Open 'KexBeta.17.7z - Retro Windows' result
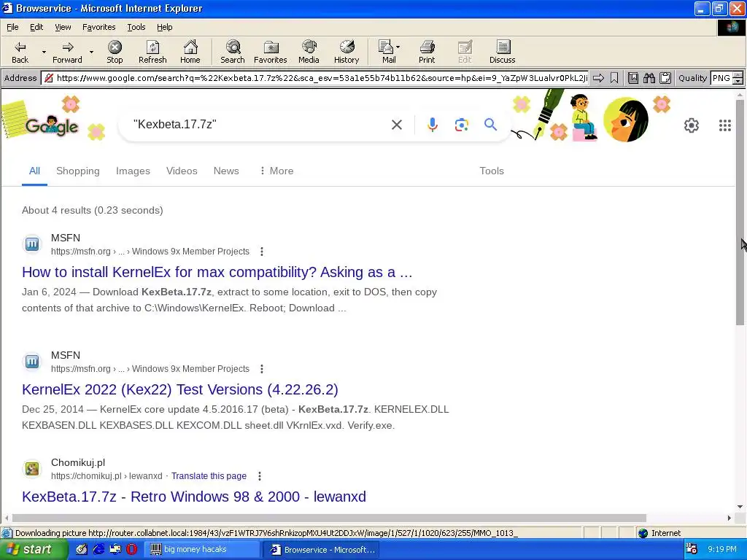This screenshot has height=560, width=747. click(x=194, y=497)
